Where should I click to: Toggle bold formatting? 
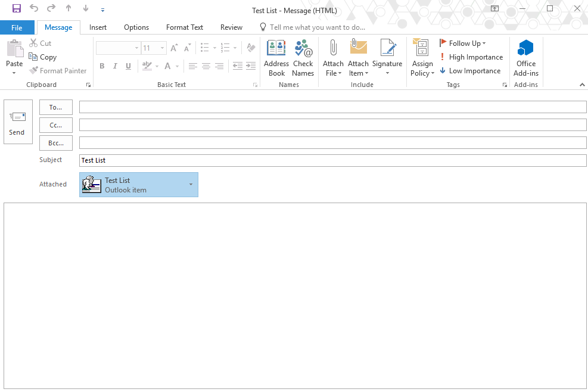click(x=102, y=66)
